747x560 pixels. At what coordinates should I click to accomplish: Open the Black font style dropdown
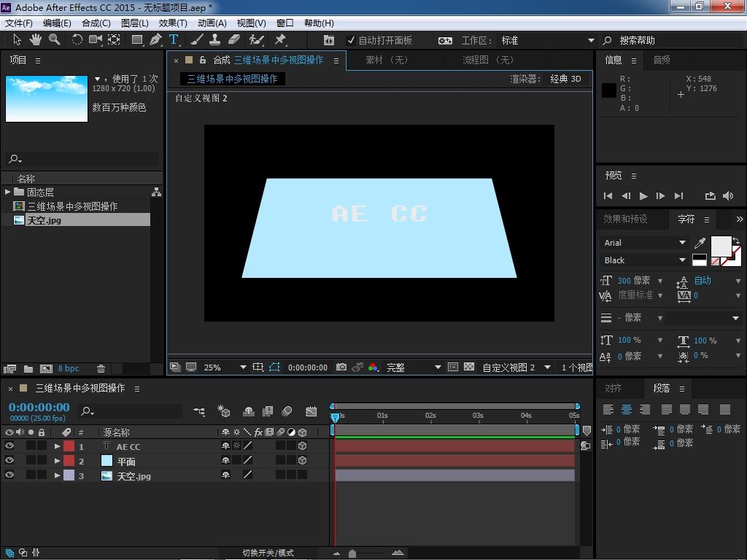(x=644, y=260)
